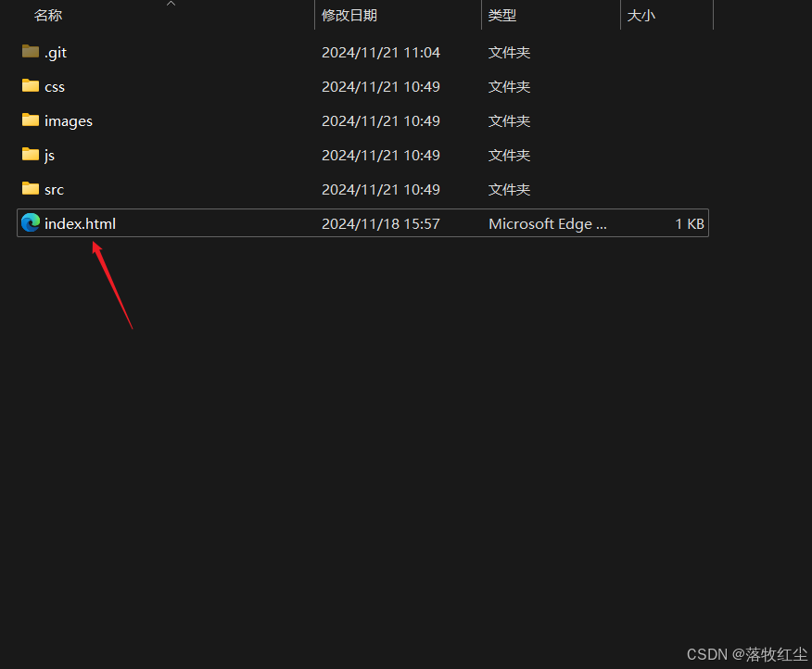Click the 文件夹 type cell for src
The image size is (812, 669).
pyautogui.click(x=509, y=189)
